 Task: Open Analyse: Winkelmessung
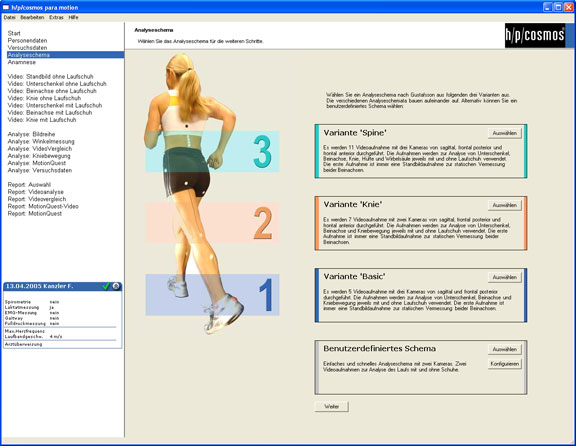click(x=41, y=141)
